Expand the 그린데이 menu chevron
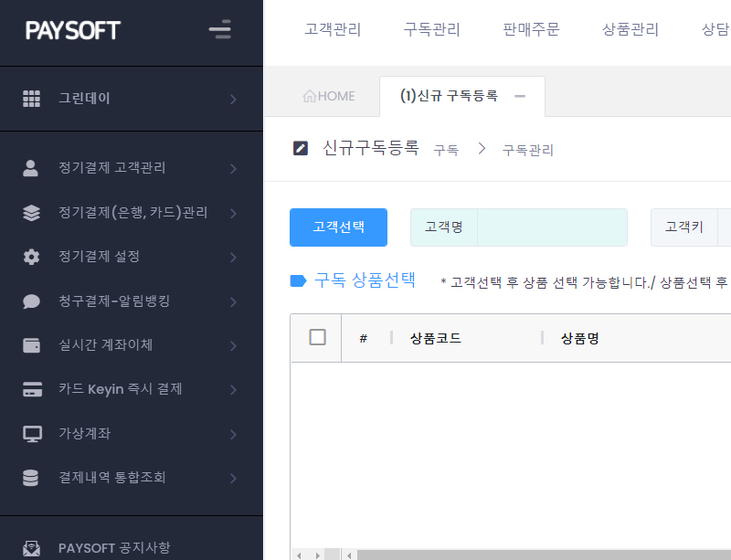 pos(234,99)
